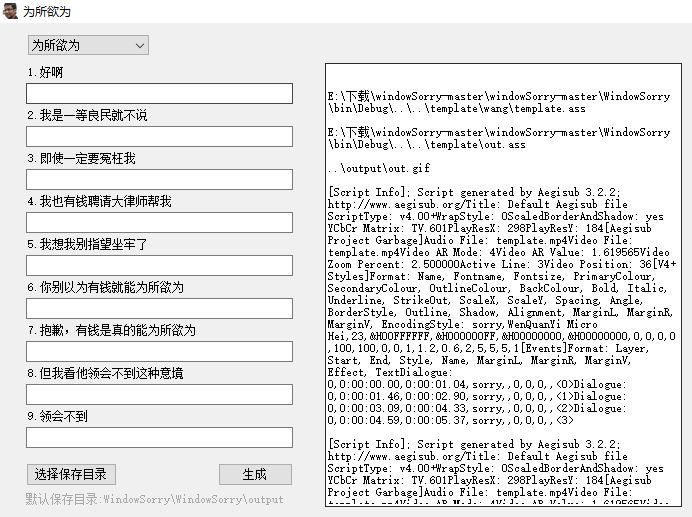This screenshot has width=692, height=517.
Task: Click the 选择保存目录 button
Action: click(71, 475)
